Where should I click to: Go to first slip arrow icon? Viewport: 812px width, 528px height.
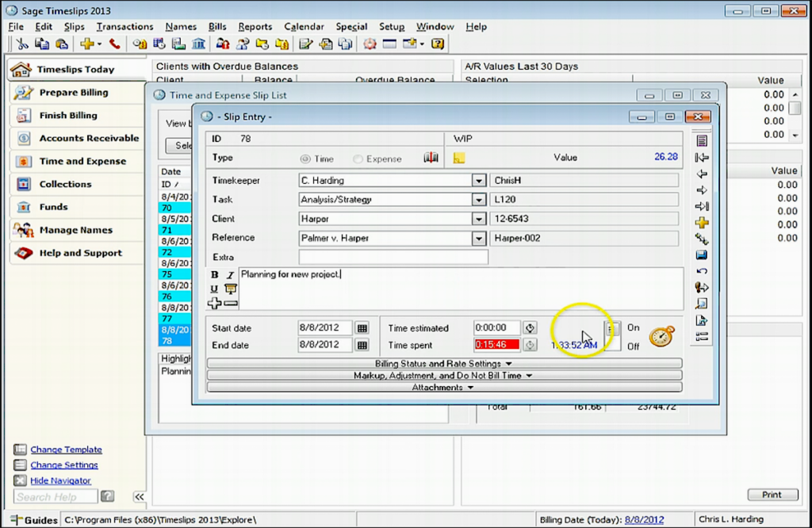[x=702, y=157]
